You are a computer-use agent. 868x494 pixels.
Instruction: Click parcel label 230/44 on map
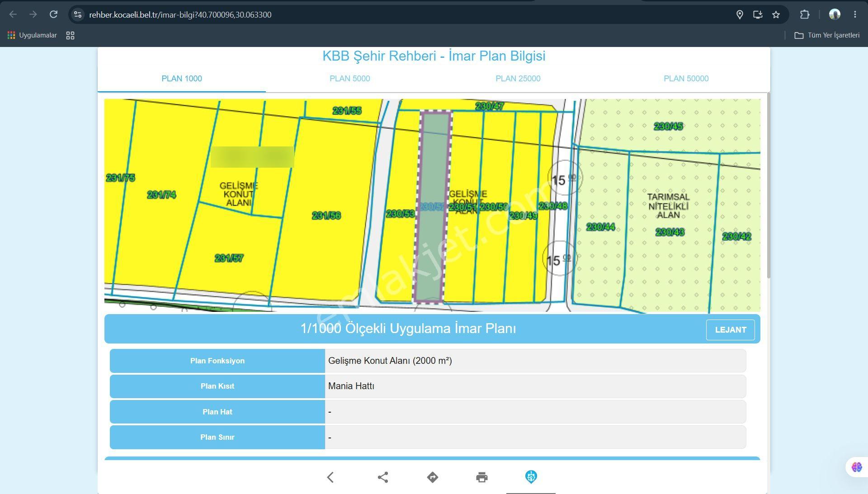600,227
